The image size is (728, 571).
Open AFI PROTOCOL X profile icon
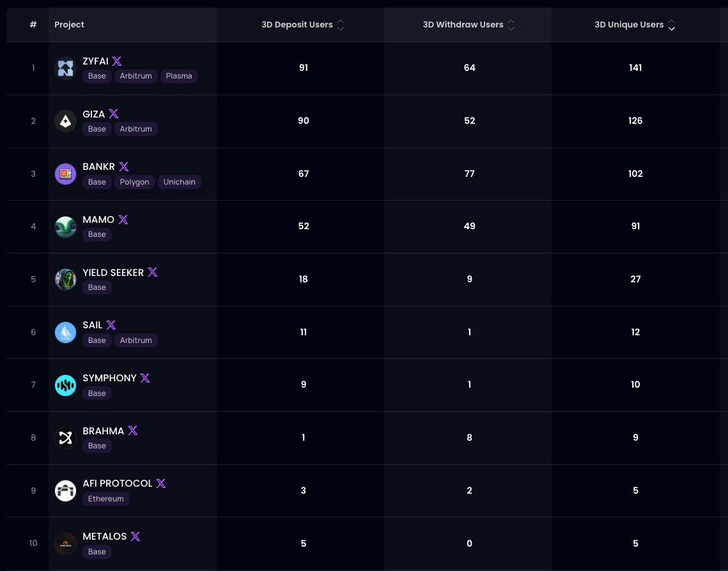pyautogui.click(x=161, y=483)
